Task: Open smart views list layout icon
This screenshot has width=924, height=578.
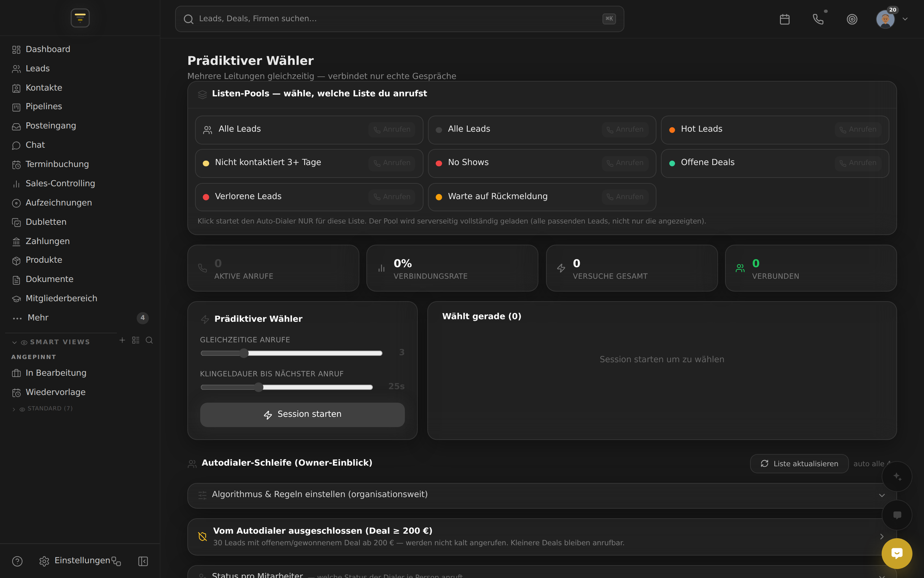Action: pos(136,340)
